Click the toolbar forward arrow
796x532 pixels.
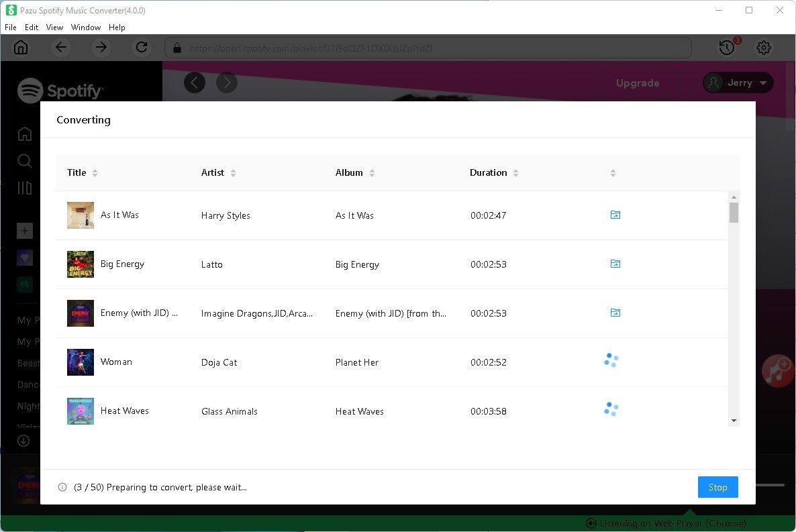click(101, 48)
